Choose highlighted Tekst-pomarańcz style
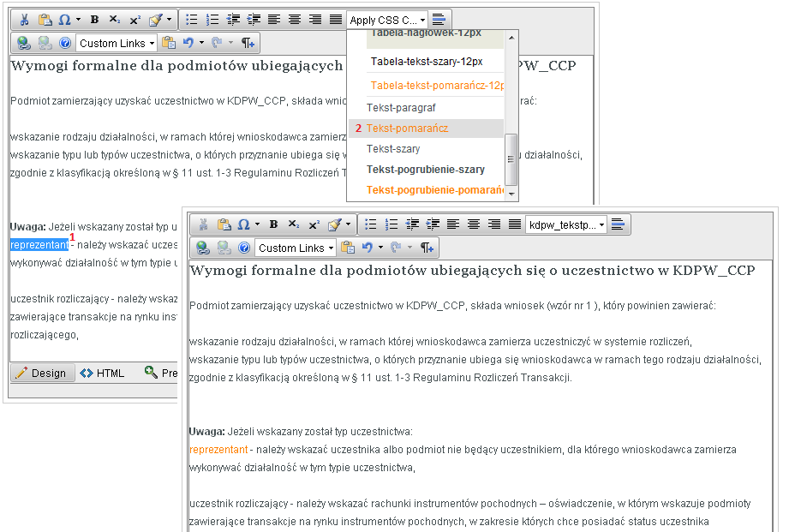789x532 pixels. point(427,129)
